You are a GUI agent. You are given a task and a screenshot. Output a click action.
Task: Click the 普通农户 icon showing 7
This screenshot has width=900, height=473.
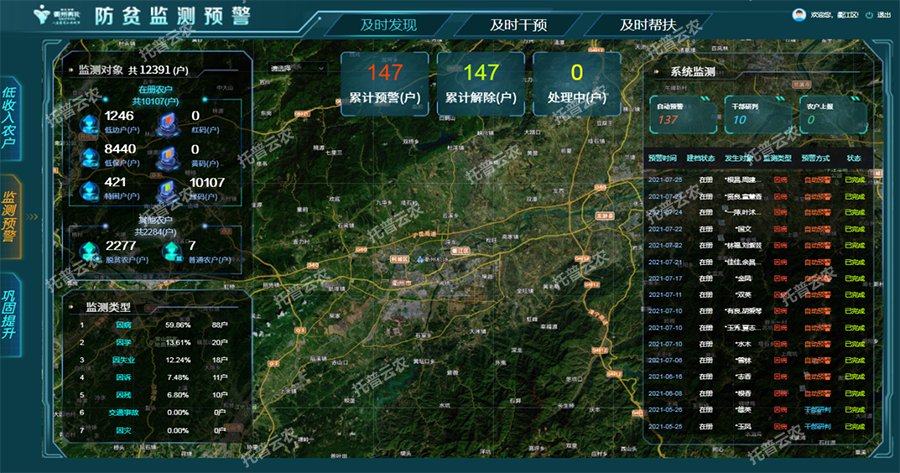pos(172,250)
